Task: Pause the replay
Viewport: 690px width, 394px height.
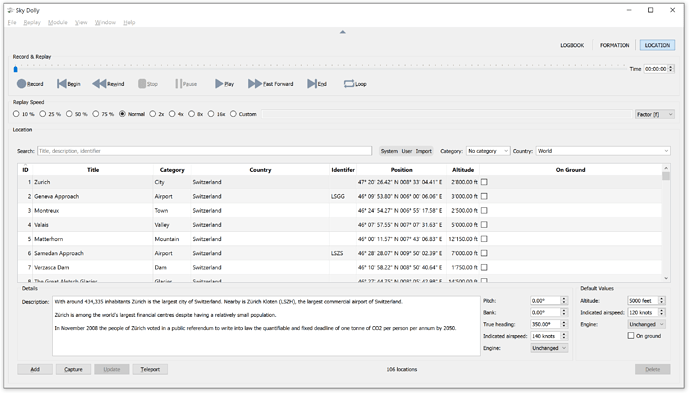Action: pyautogui.click(x=186, y=84)
